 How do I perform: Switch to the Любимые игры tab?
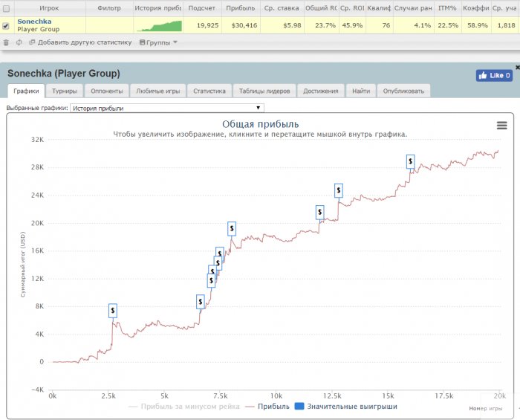point(157,91)
